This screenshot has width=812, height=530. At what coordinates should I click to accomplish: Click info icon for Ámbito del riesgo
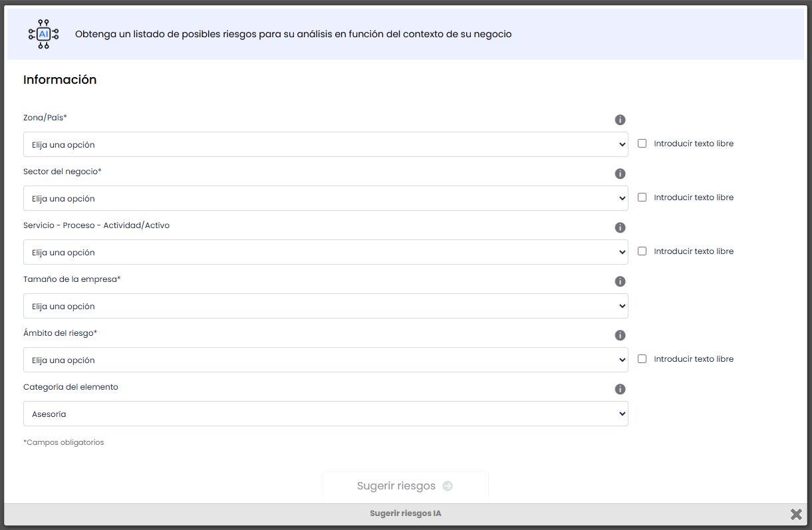point(620,335)
